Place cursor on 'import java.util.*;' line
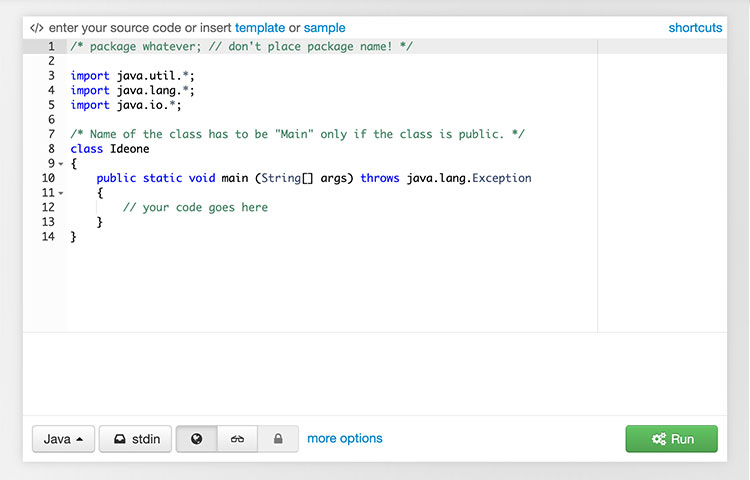This screenshot has height=480, width=750. pos(132,76)
